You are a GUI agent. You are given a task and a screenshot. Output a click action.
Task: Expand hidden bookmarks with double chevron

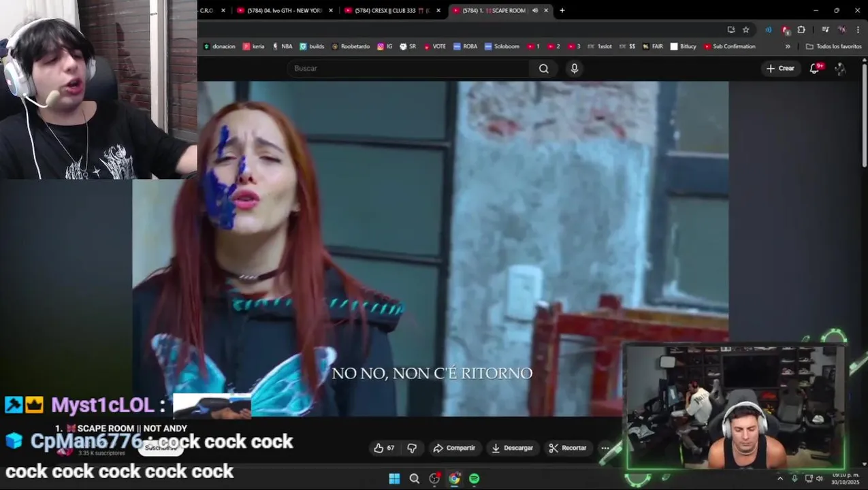point(788,46)
